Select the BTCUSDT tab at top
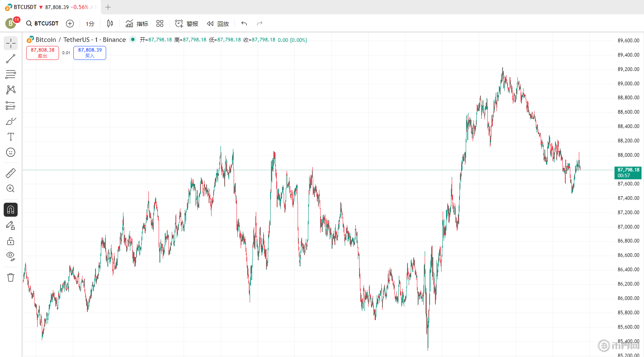The height and width of the screenshot is (357, 644). point(25,7)
